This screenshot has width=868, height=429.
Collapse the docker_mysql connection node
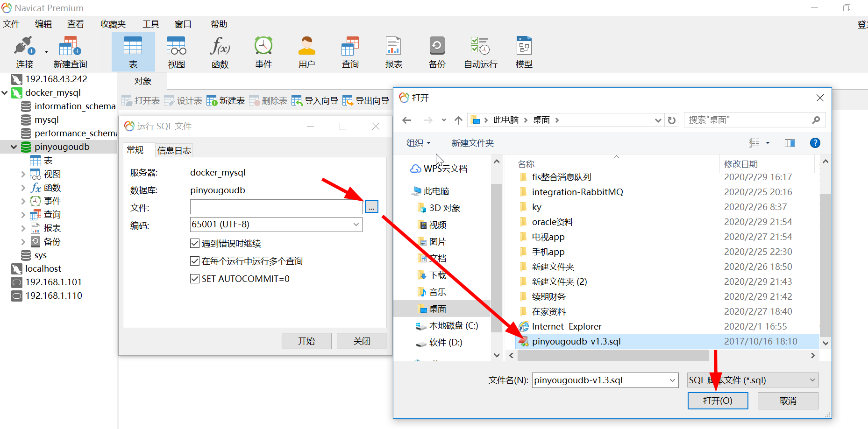pyautogui.click(x=5, y=93)
